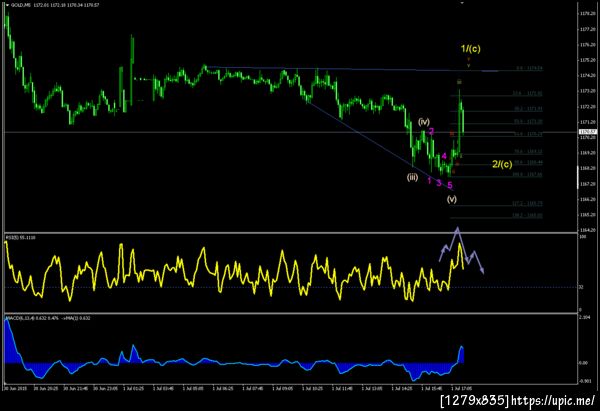Click the MACD scale value 2.104
Screen dimensions: 600x411
(x=584, y=318)
